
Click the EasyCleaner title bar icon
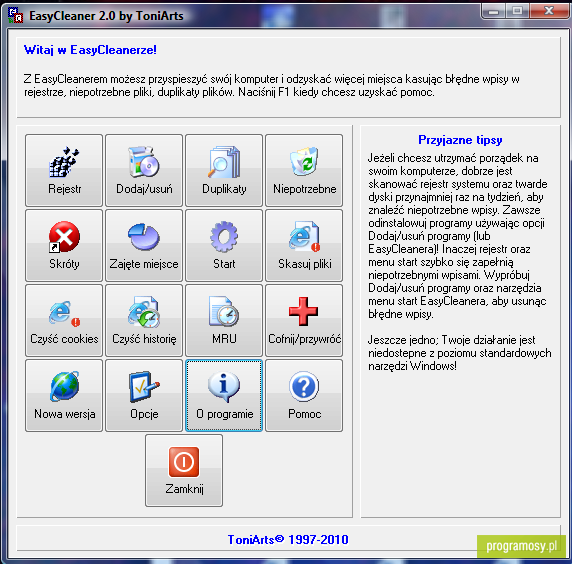(15, 16)
